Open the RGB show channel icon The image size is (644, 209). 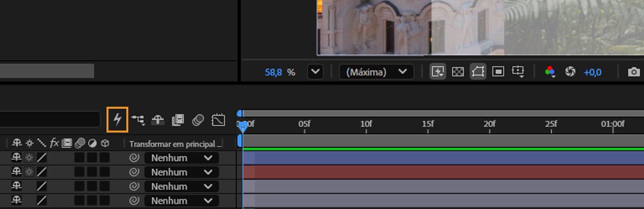click(550, 72)
